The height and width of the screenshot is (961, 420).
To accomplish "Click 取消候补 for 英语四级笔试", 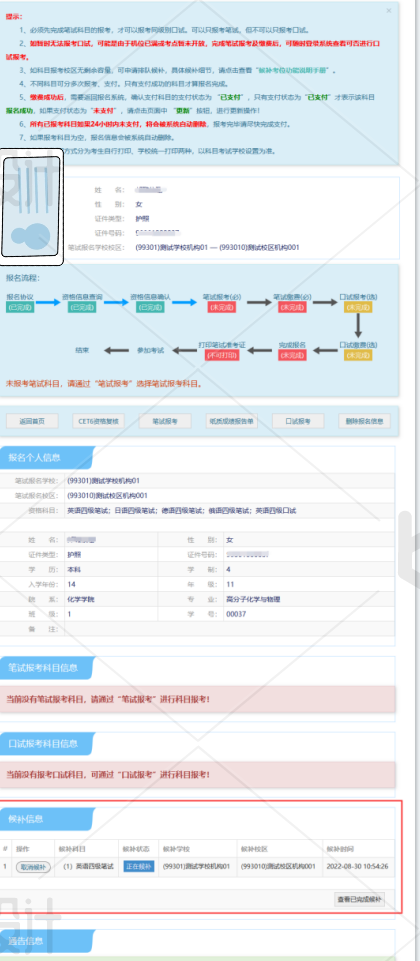I will (33, 867).
